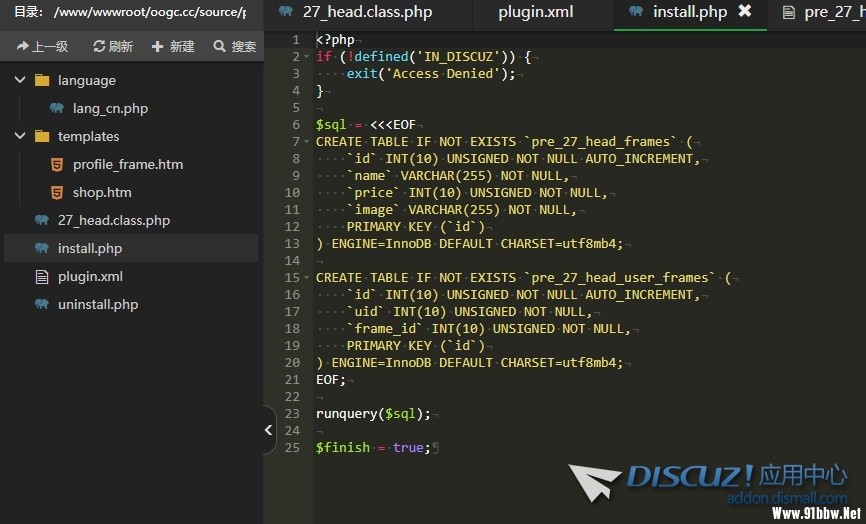
Task: Close the install.php tab
Action: pyautogui.click(x=744, y=11)
